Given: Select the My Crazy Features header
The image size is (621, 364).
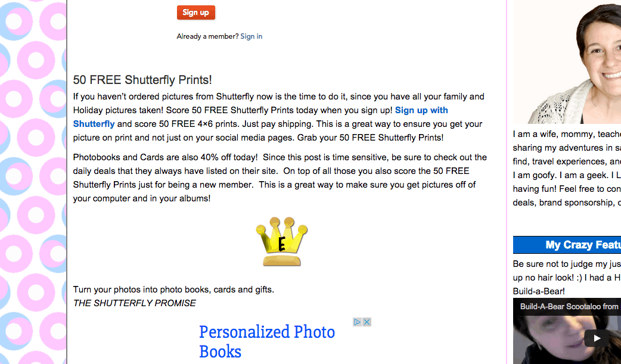Looking at the screenshot, I should tap(567, 245).
